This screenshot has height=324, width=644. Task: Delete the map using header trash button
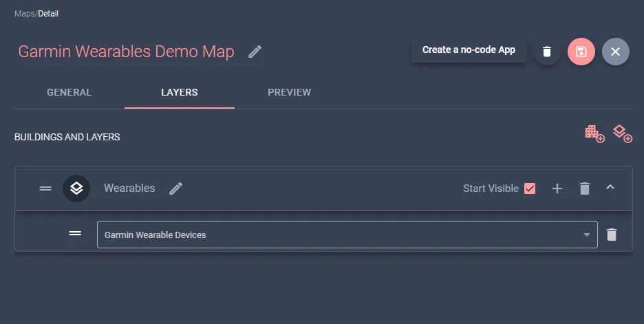pyautogui.click(x=547, y=52)
